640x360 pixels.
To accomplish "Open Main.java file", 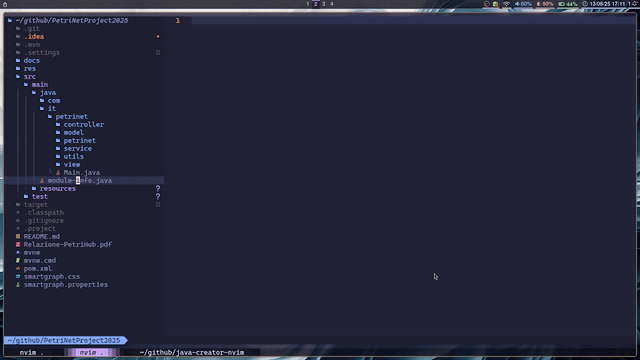I will point(82,173).
